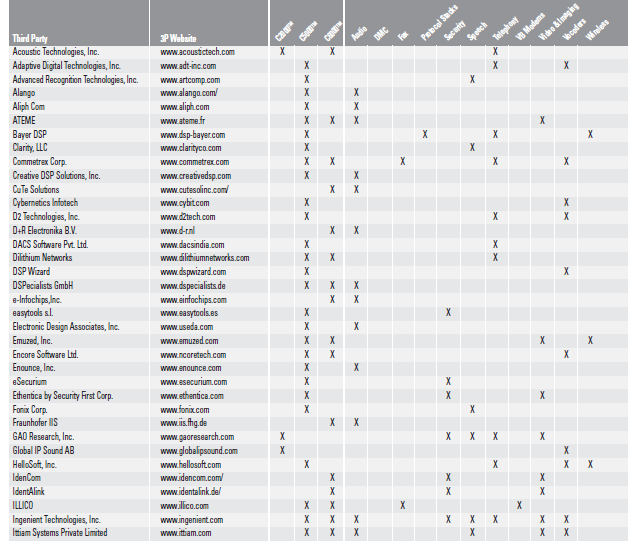Follow the www.d2tech.com link
This screenshot has width=637, height=541.
click(x=188, y=216)
